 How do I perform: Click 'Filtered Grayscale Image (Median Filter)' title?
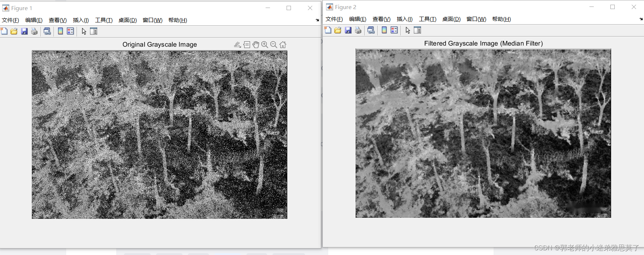[x=484, y=43]
